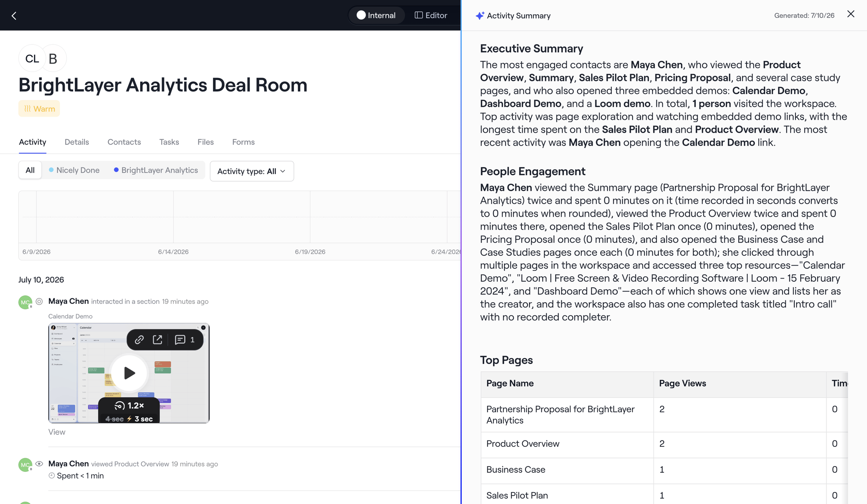
Task: Toggle the Internal mode switch
Action: [x=376, y=15]
